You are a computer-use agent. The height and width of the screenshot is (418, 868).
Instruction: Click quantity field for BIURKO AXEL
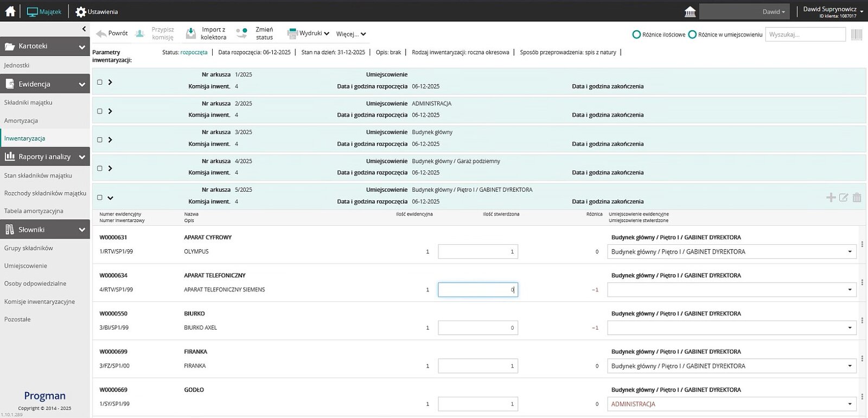pos(477,328)
